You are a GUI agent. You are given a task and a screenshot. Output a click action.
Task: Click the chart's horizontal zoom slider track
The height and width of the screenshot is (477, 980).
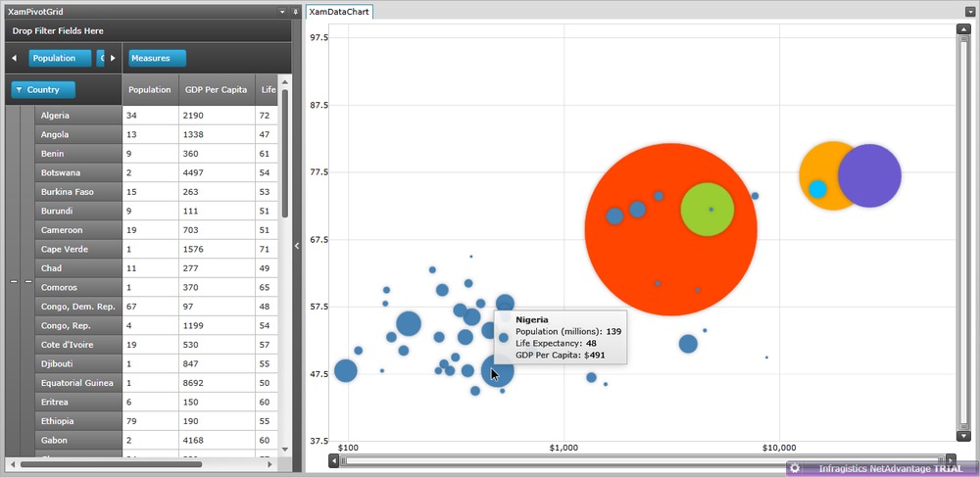(643, 460)
